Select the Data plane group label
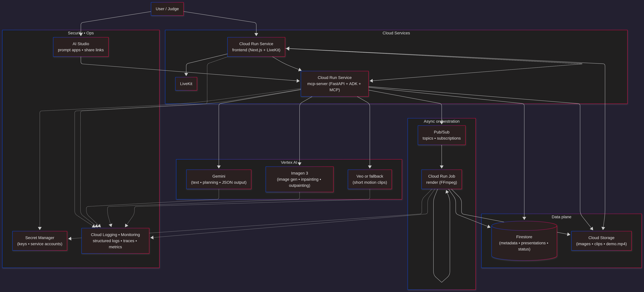The image size is (644, 292). (561, 217)
